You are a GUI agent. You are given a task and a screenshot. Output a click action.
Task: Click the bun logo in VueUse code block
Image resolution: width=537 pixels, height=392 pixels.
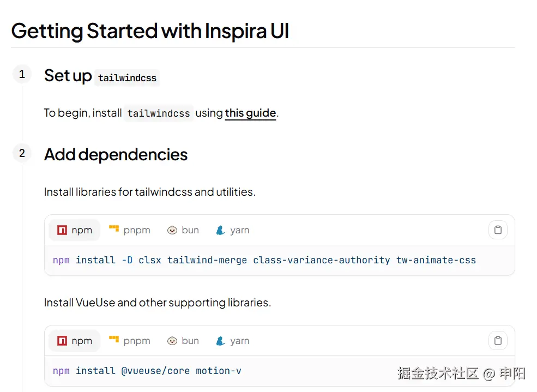click(x=172, y=341)
